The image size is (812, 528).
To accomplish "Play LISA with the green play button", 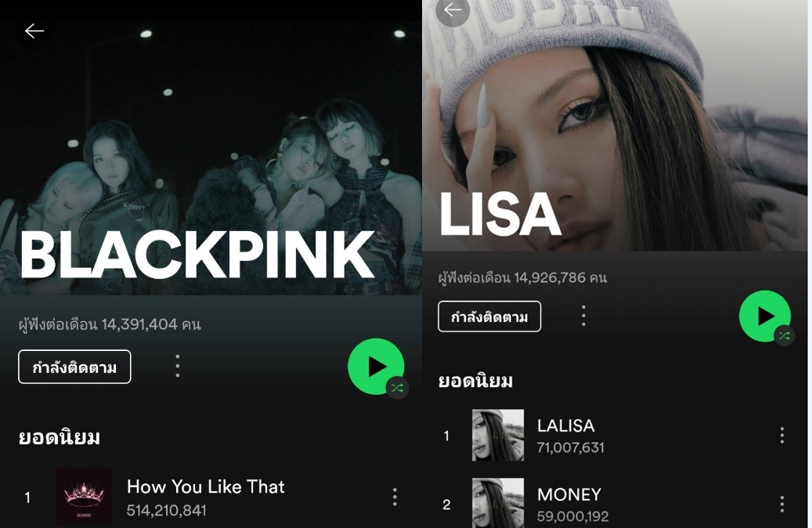I will coord(764,316).
